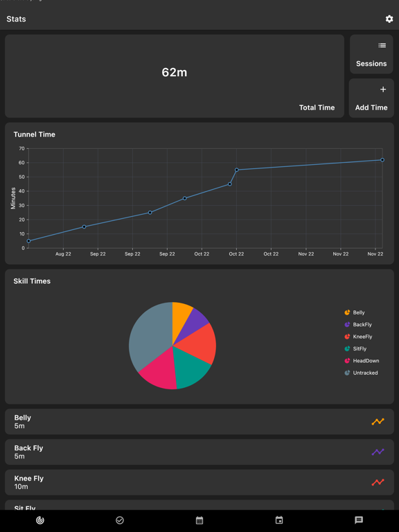Click the last data point on Tunnel Time chart
Screen dimensions: 399x532
point(382,160)
